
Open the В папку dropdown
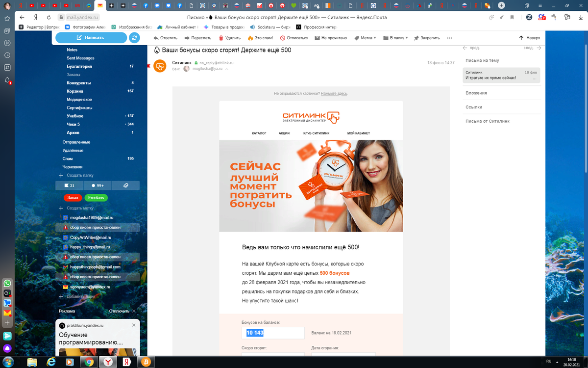(x=395, y=38)
